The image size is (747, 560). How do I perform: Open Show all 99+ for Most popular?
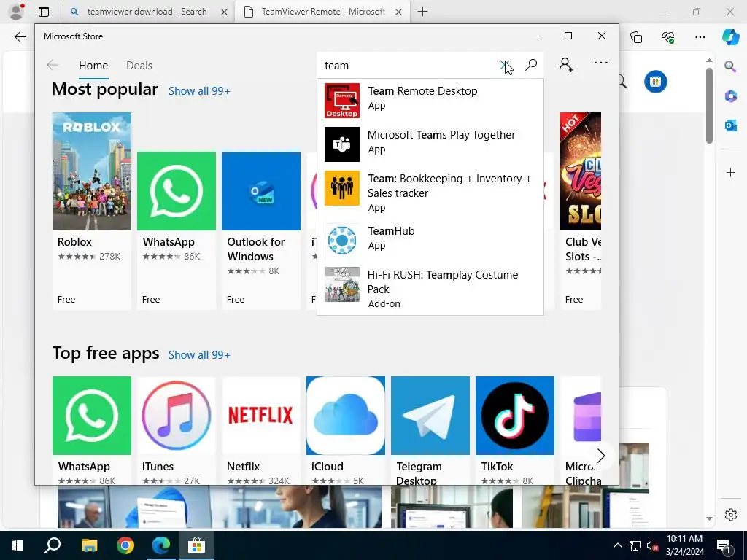coord(199,91)
